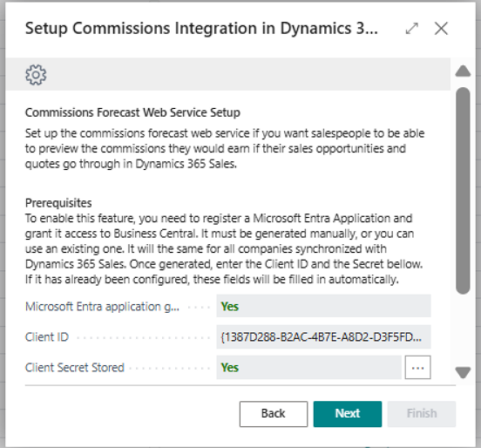This screenshot has width=481, height=448.
Task: Click the Client Secret Stored label
Action: pyautogui.click(x=75, y=367)
